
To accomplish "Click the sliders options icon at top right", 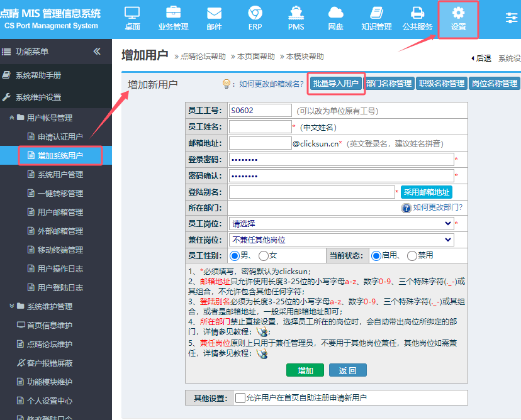I will tap(512, 18).
